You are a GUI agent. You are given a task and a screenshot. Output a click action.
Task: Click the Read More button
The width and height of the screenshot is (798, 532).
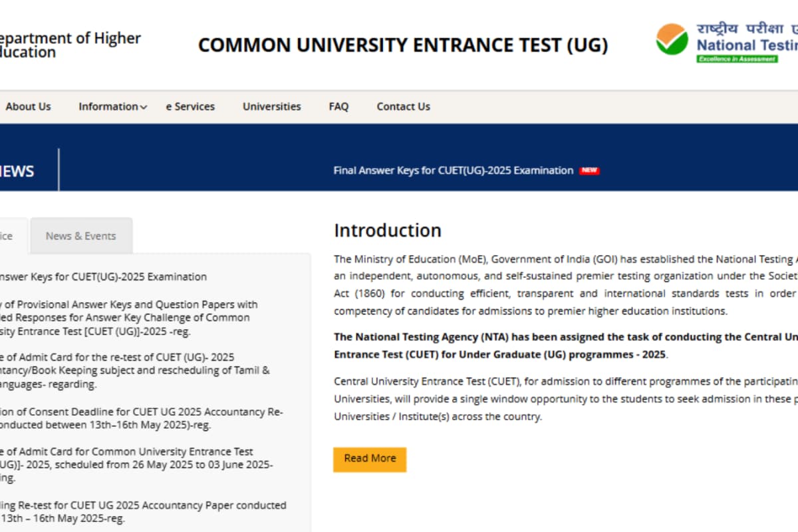pos(370,459)
